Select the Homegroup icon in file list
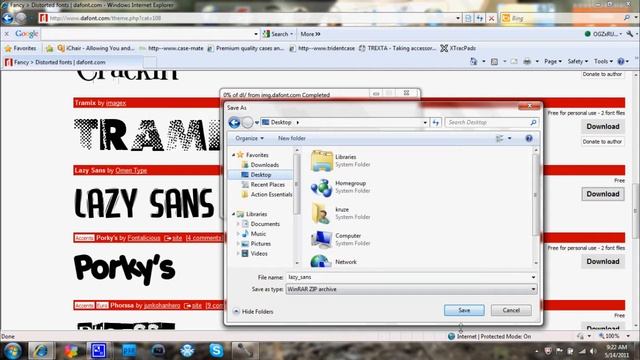This screenshot has width=640, height=360. point(322,187)
